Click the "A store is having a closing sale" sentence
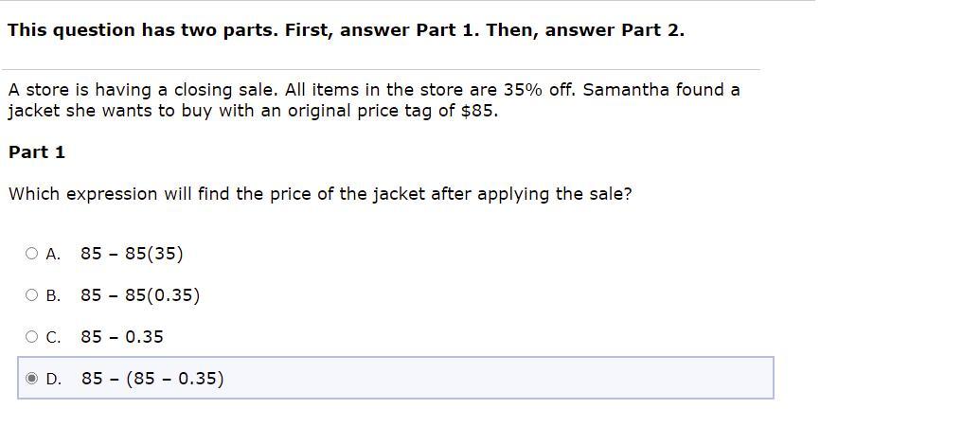Screen dimensions: 980x444 (x=142, y=90)
